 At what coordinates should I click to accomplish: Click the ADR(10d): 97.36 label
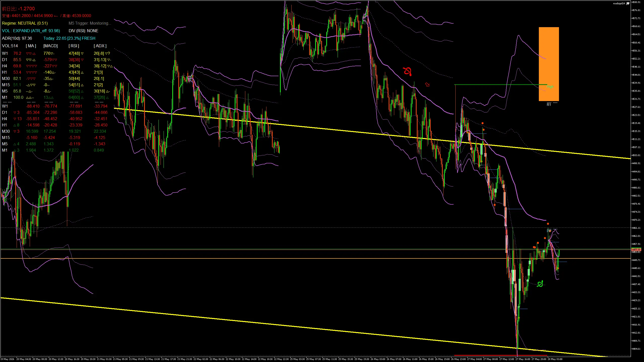[x=17, y=38]
